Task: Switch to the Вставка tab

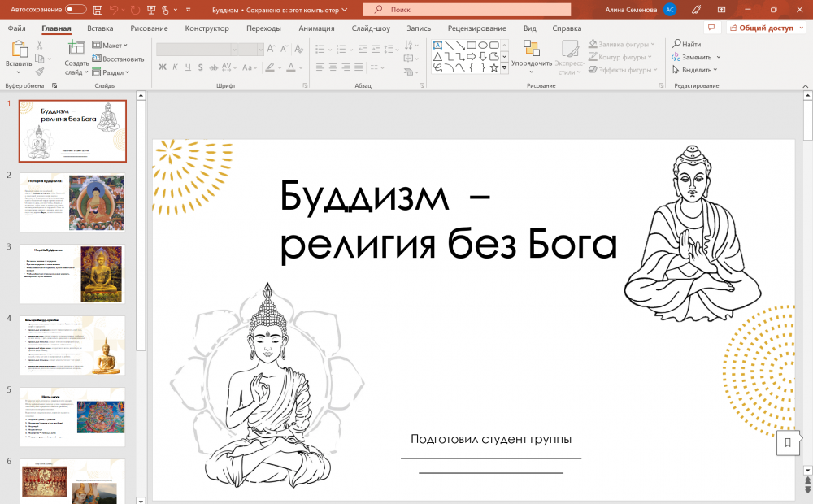Action: (100, 28)
